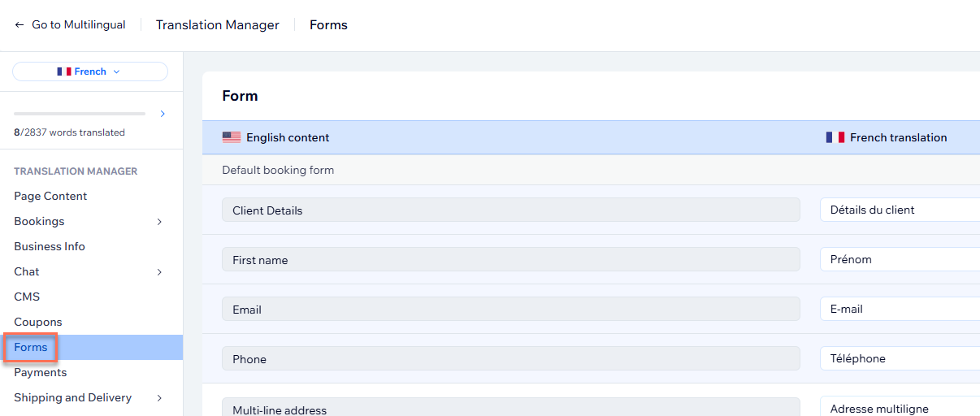This screenshot has width=980, height=416.
Task: Expand translation progress details arrow
Action: click(x=163, y=114)
